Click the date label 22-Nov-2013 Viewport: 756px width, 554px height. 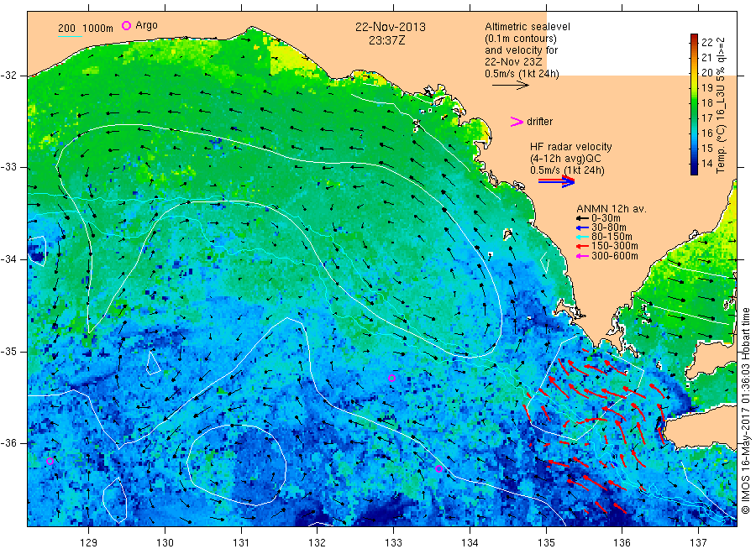click(391, 27)
